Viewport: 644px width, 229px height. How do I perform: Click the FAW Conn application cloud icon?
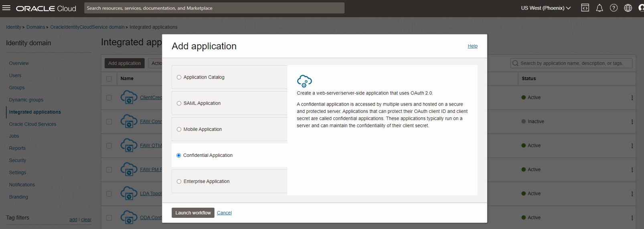[x=129, y=121]
